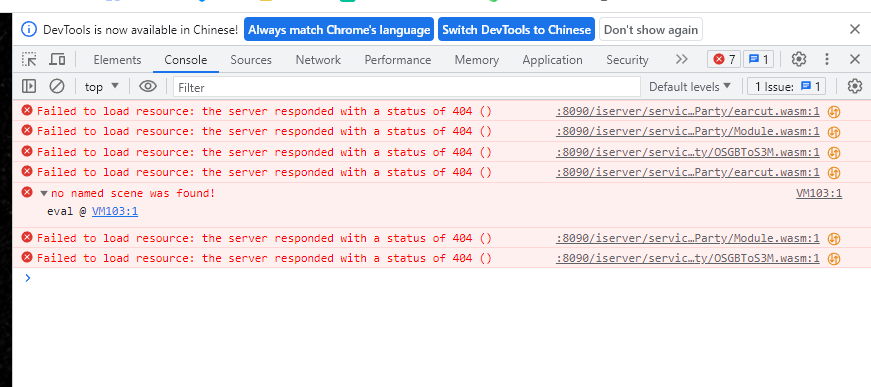This screenshot has height=387, width=871.
Task: Click the info icon in language banner
Action: (x=29, y=29)
